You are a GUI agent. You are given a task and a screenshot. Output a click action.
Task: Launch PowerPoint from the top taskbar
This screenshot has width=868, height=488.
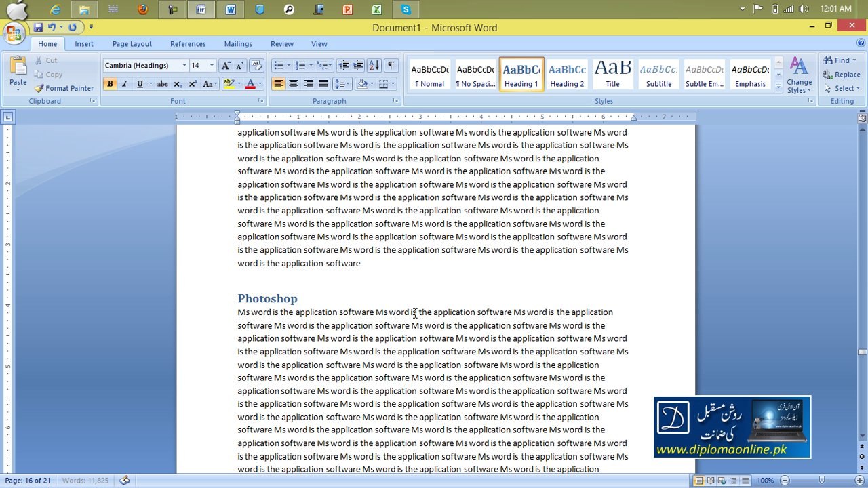[347, 9]
